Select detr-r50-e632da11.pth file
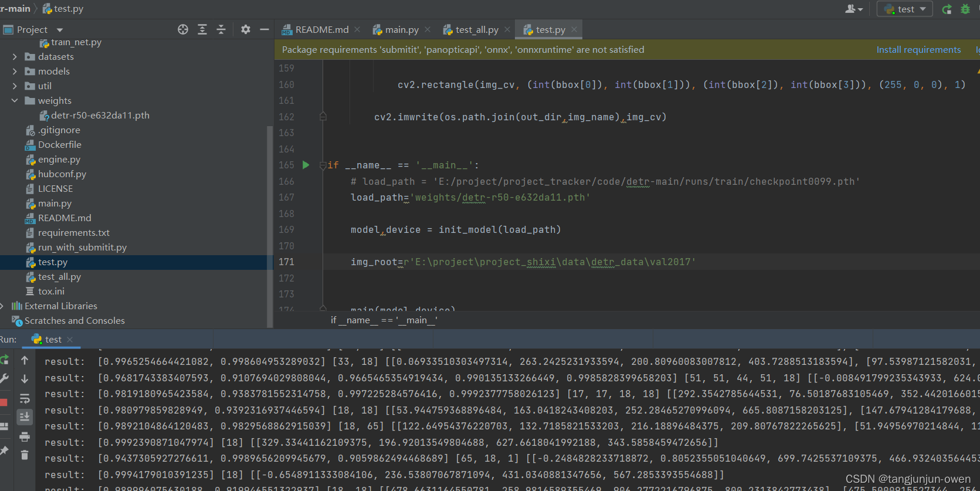Image resolution: width=980 pixels, height=491 pixels. coord(94,116)
